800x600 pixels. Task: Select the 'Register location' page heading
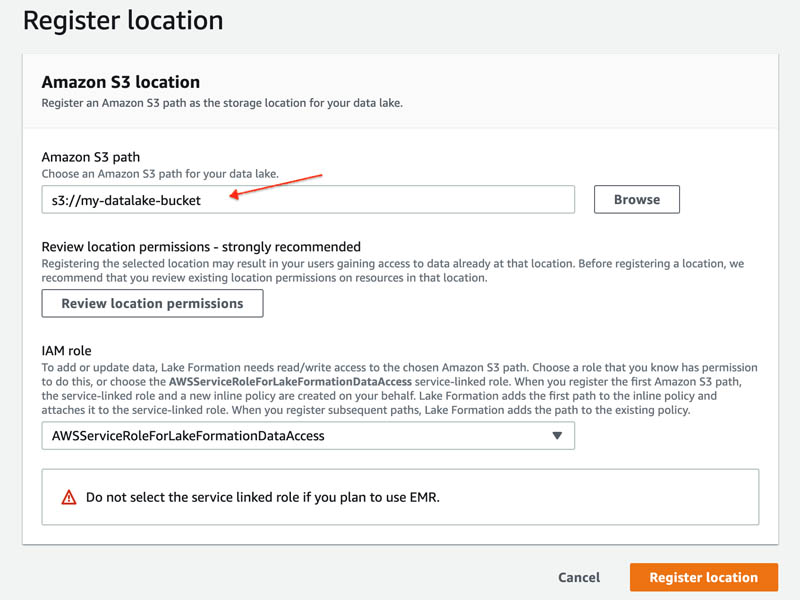[x=123, y=21]
